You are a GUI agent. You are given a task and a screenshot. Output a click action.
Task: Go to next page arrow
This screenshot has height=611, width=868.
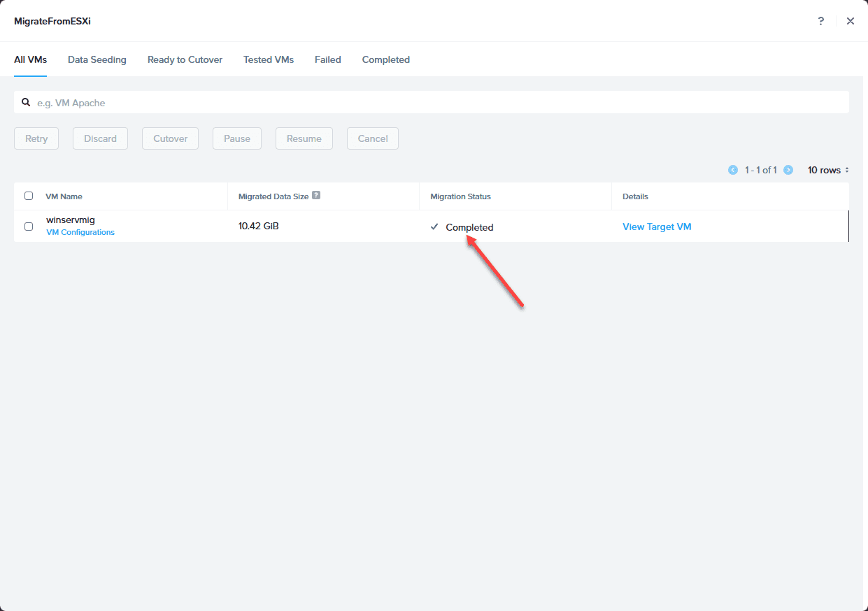[788, 170]
